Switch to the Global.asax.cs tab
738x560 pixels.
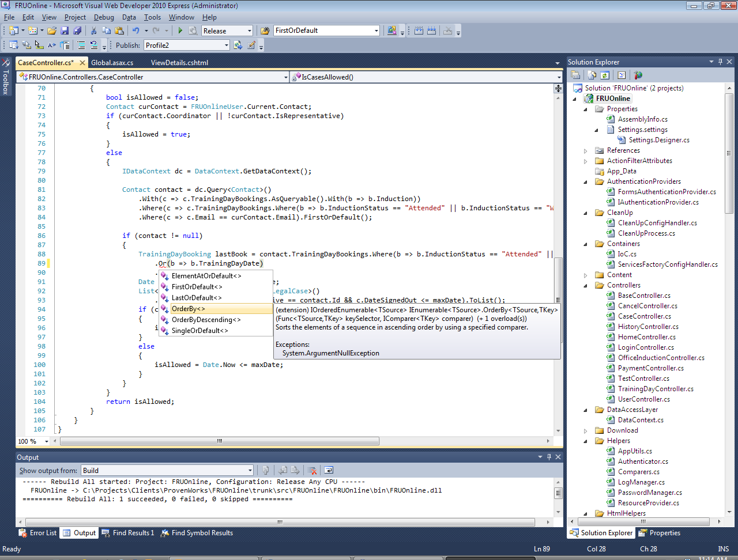[x=112, y=62]
